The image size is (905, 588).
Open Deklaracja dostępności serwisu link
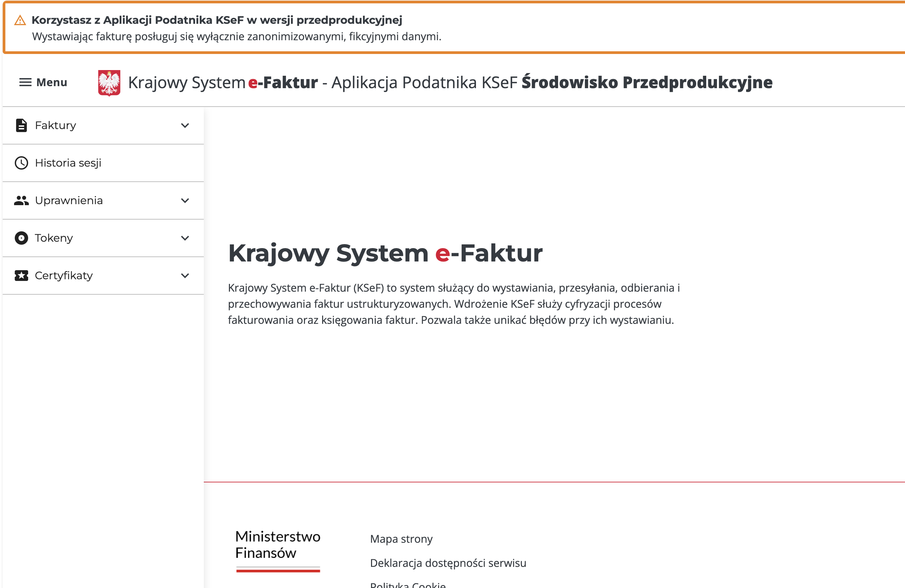[448, 563]
